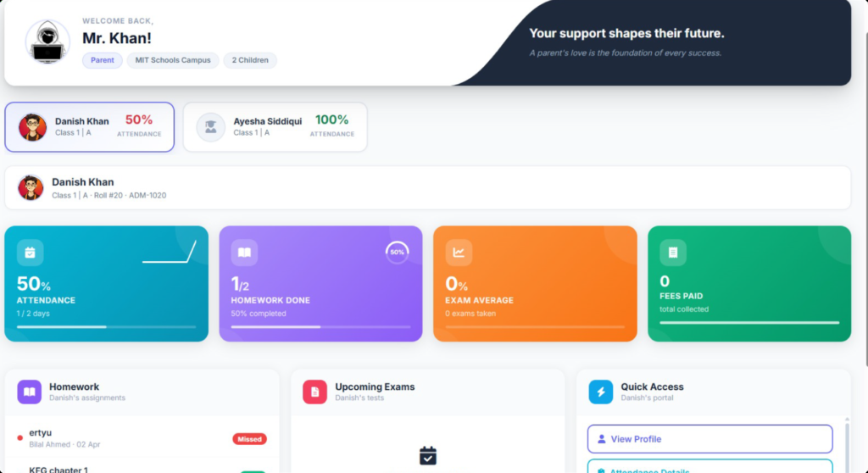Click the calendar check icon in Upcoming Exams
This screenshot has height=473, width=868.
(428, 455)
